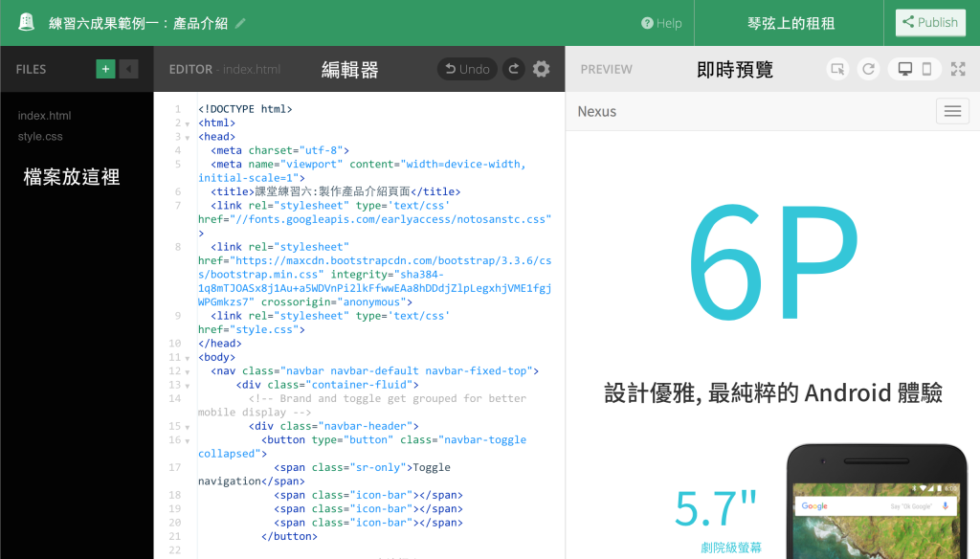Fold the head section on line 3
Viewport: 980px width, 559px height.
[187, 137]
